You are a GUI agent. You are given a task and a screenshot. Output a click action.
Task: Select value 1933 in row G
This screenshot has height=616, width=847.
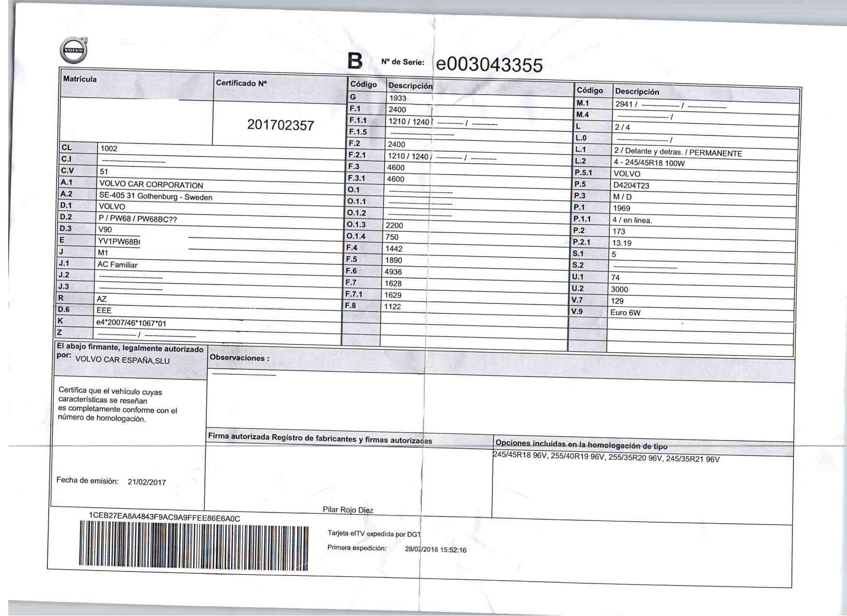click(x=398, y=98)
